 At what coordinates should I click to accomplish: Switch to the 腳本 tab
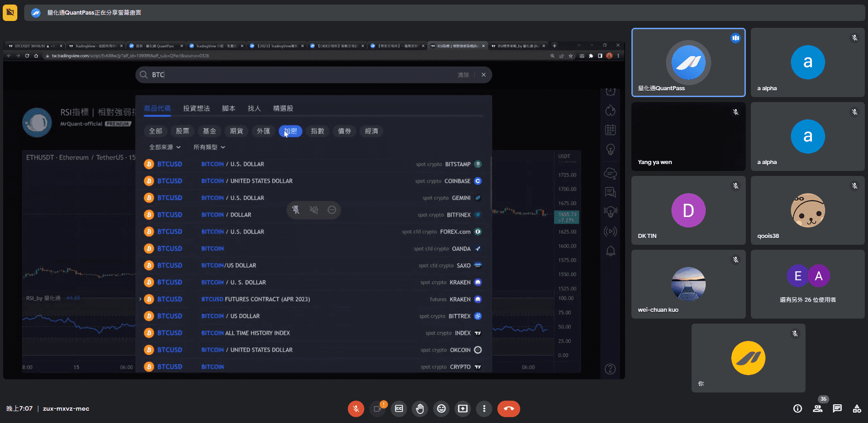click(x=229, y=108)
